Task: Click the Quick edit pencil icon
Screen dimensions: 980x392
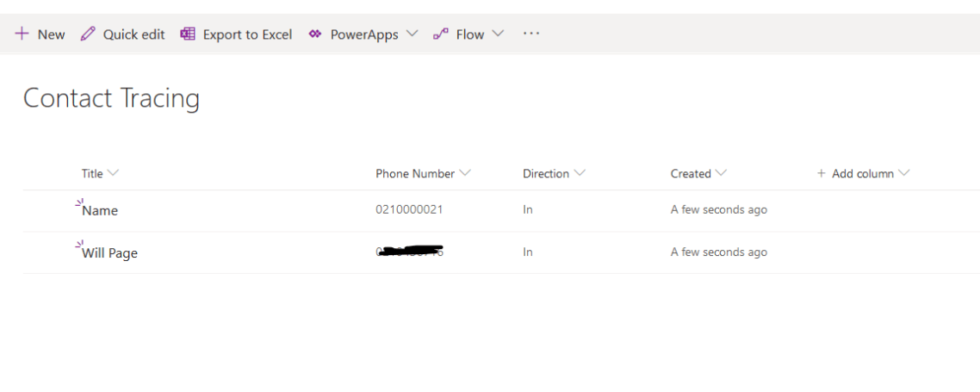Action: 88,34
